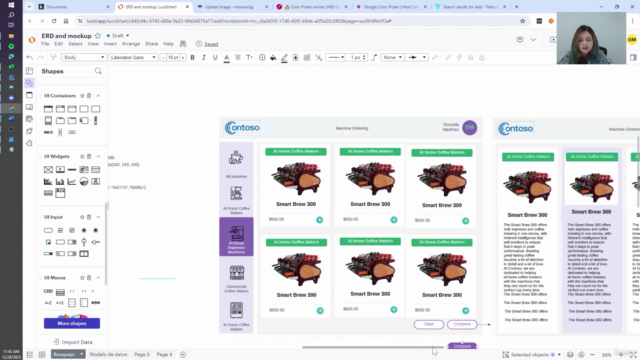
Task: Open the end-arrow style dropdown
Action: (x=416, y=58)
